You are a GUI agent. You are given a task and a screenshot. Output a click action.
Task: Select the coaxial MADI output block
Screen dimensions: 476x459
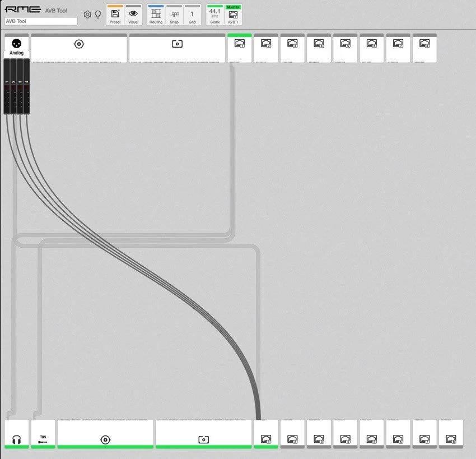coord(105,434)
